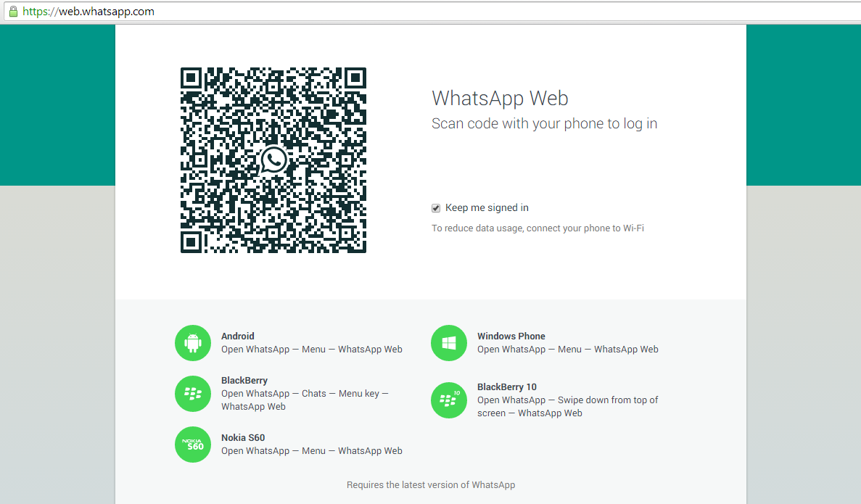Click the Windows Phone heading text
This screenshot has width=861, height=504.
[511, 336]
